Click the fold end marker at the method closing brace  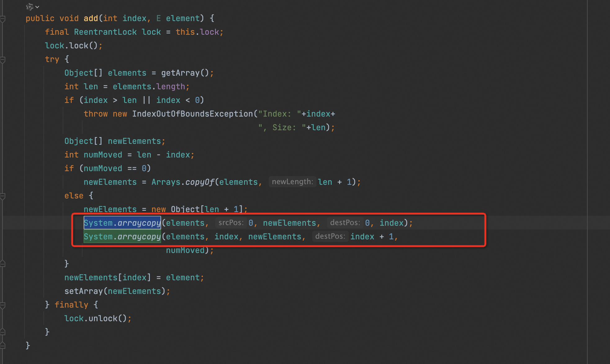pos(3,345)
